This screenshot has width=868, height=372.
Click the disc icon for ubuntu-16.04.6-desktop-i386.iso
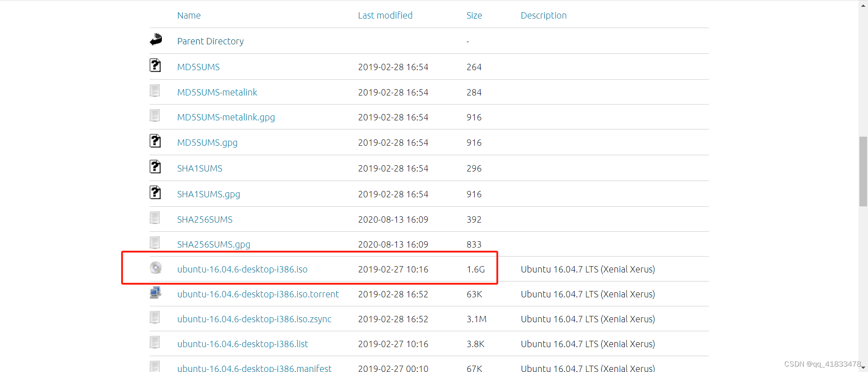tap(156, 268)
